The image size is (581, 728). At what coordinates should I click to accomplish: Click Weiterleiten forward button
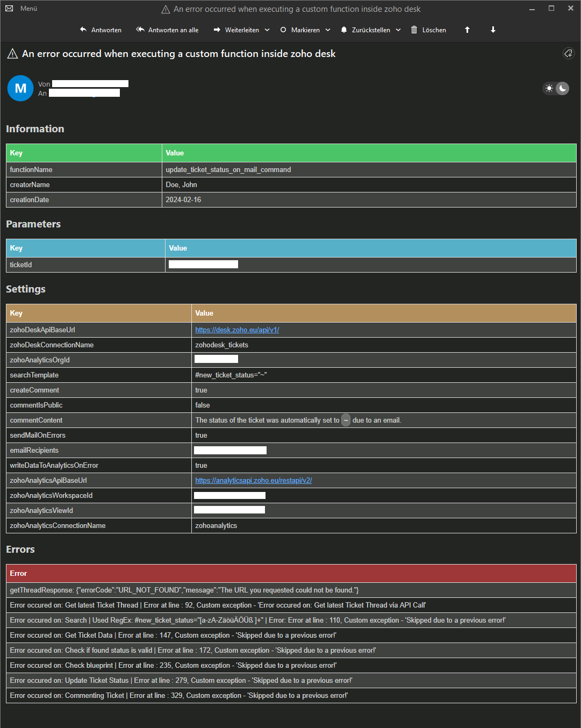click(236, 30)
